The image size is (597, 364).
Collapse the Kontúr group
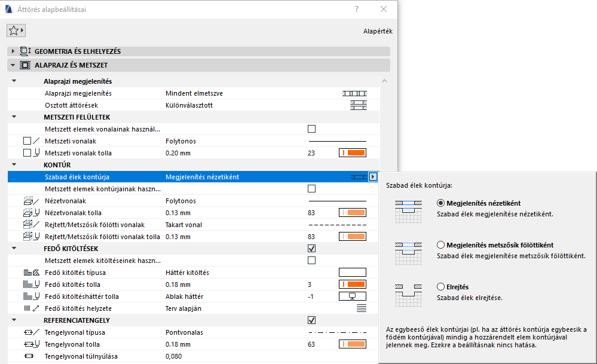14,165
